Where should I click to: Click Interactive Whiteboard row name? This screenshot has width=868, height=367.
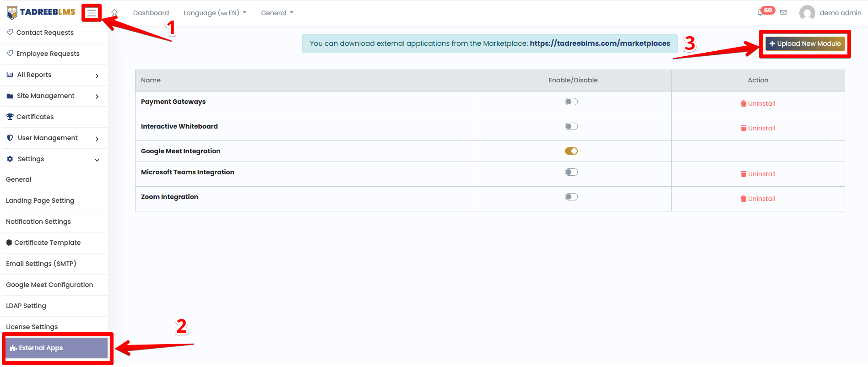[x=179, y=126]
